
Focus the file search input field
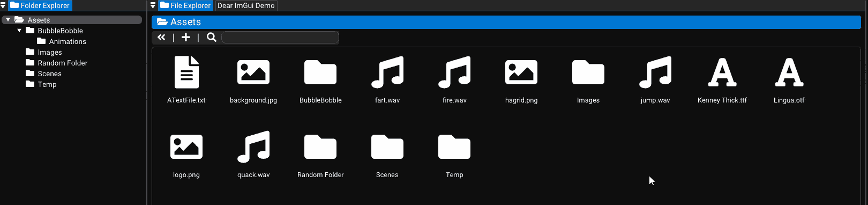click(280, 37)
